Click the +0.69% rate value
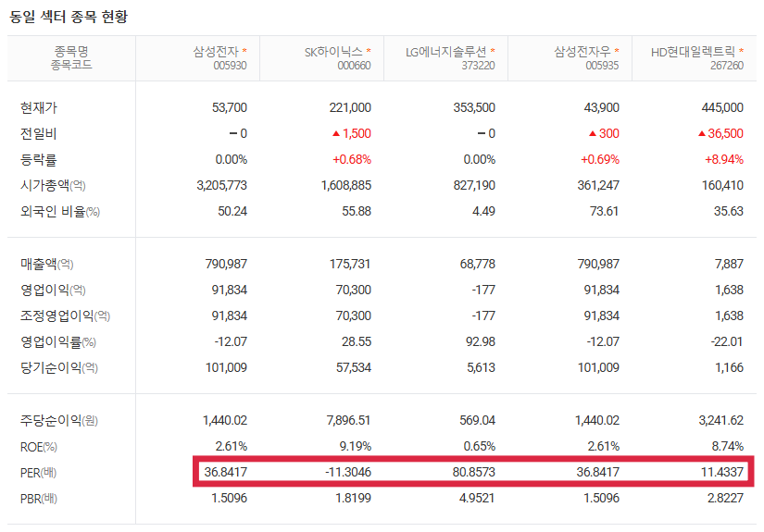This screenshot has width=764, height=532. pyautogui.click(x=600, y=160)
